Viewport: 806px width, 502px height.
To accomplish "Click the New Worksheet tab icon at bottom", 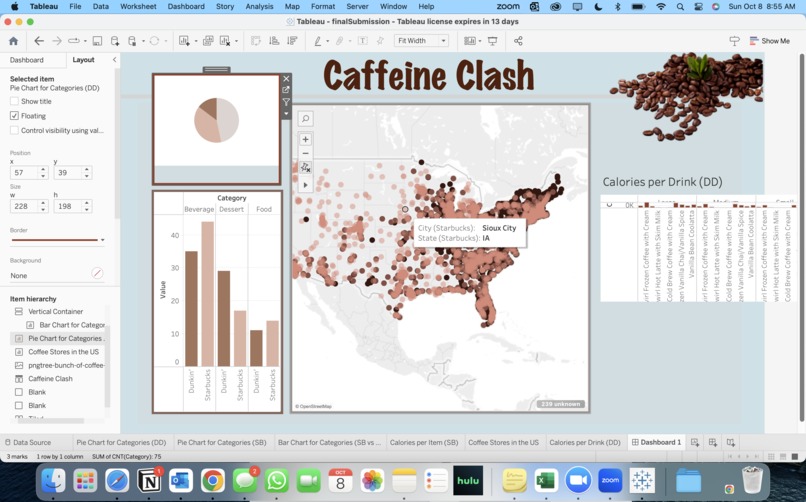I will pyautogui.click(x=695, y=442).
